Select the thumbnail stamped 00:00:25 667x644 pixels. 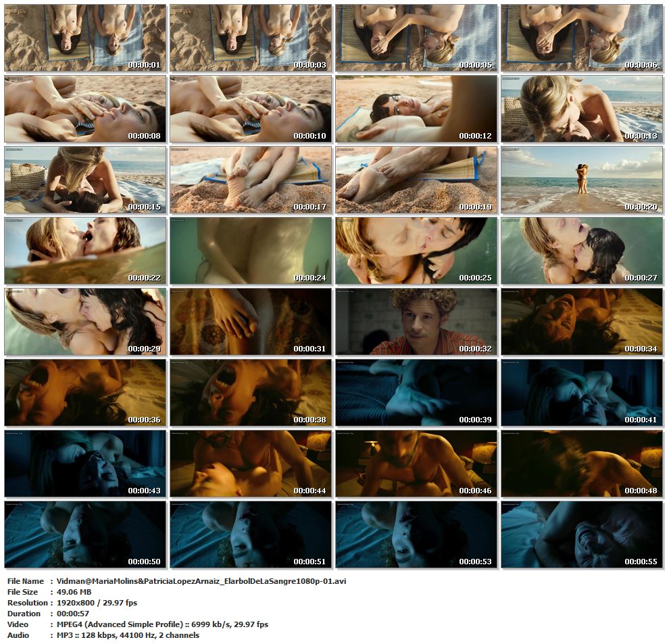(416, 251)
